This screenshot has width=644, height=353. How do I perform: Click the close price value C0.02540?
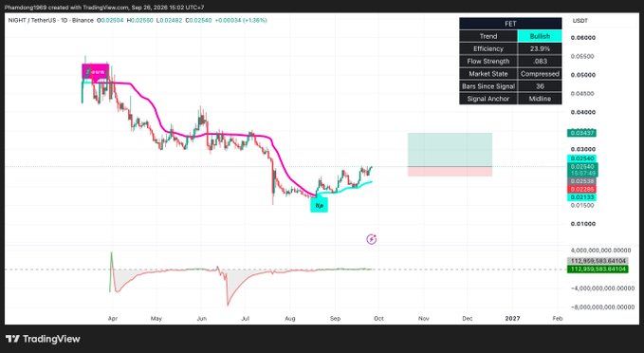click(x=198, y=20)
